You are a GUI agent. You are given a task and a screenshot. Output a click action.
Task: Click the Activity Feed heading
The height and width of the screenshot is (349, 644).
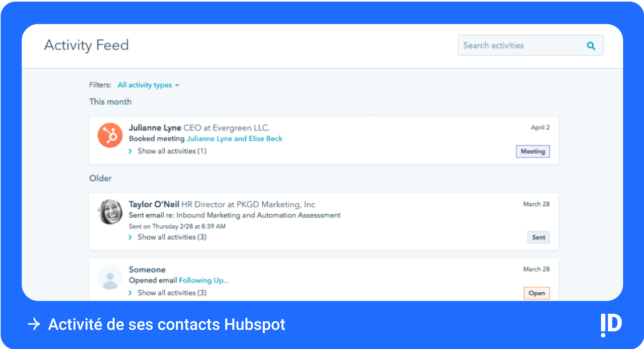(87, 45)
